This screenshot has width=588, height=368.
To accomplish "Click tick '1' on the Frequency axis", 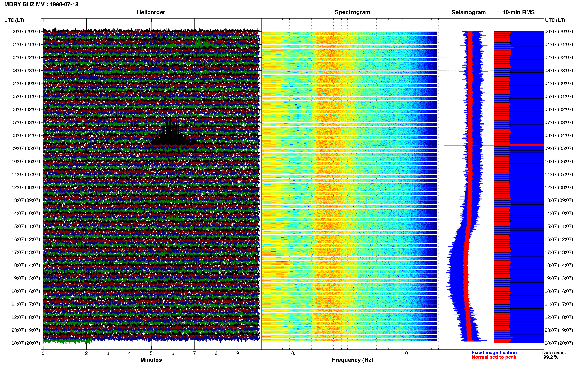I will [x=350, y=353].
